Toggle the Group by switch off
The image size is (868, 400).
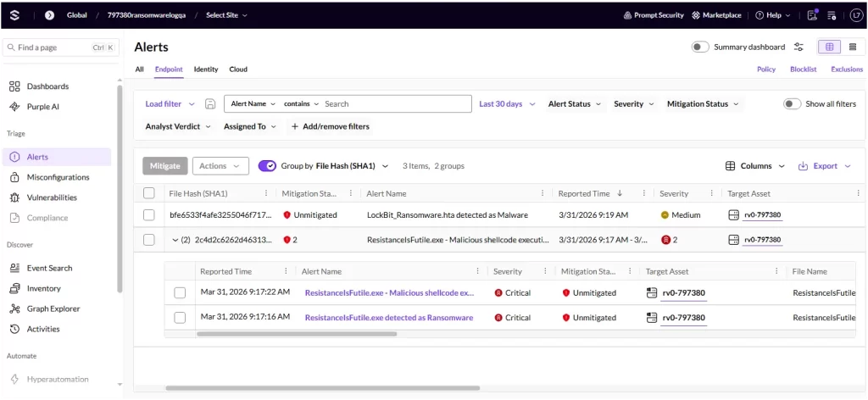(267, 166)
